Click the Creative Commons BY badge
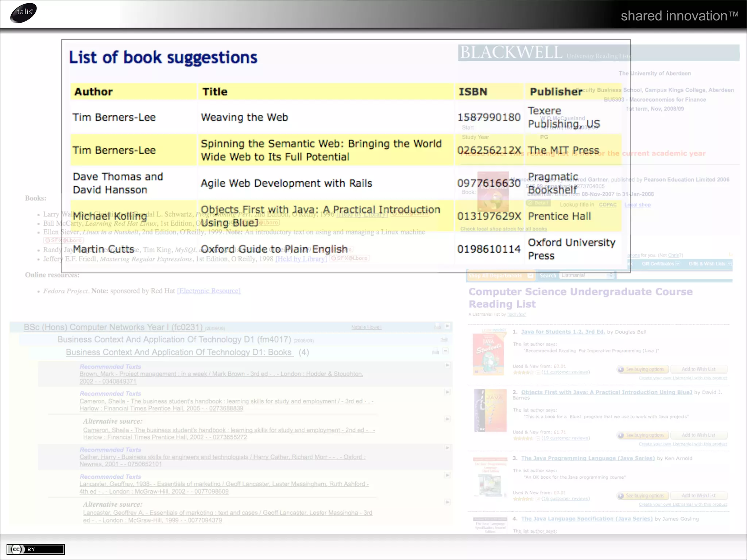 coord(35,549)
